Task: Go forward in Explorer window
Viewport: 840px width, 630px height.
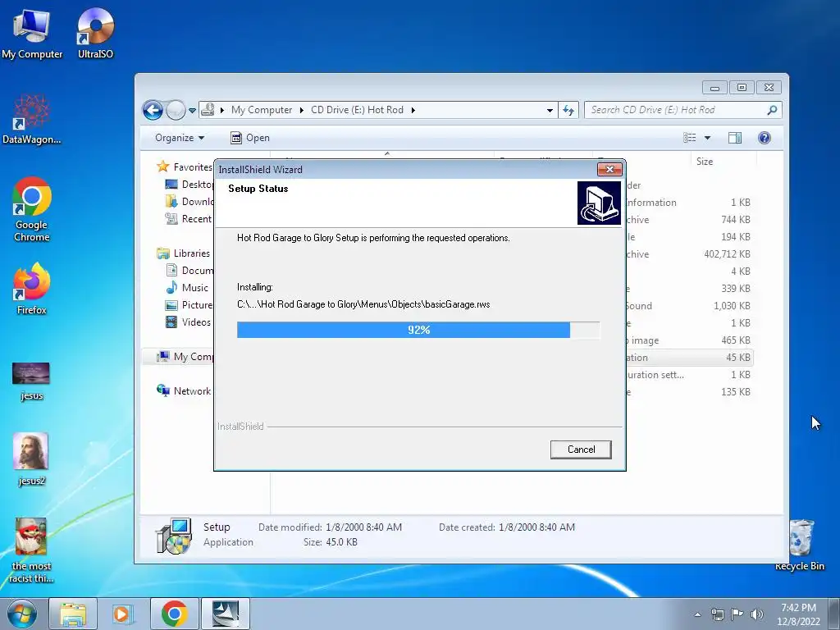Action: 176,111
